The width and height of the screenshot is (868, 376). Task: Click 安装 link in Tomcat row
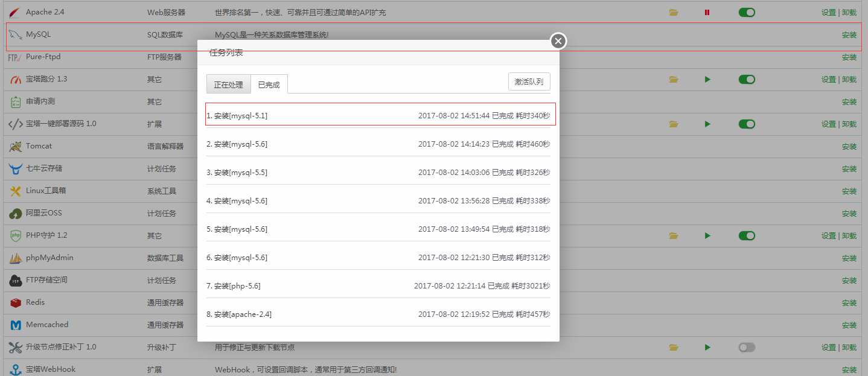pyautogui.click(x=849, y=147)
